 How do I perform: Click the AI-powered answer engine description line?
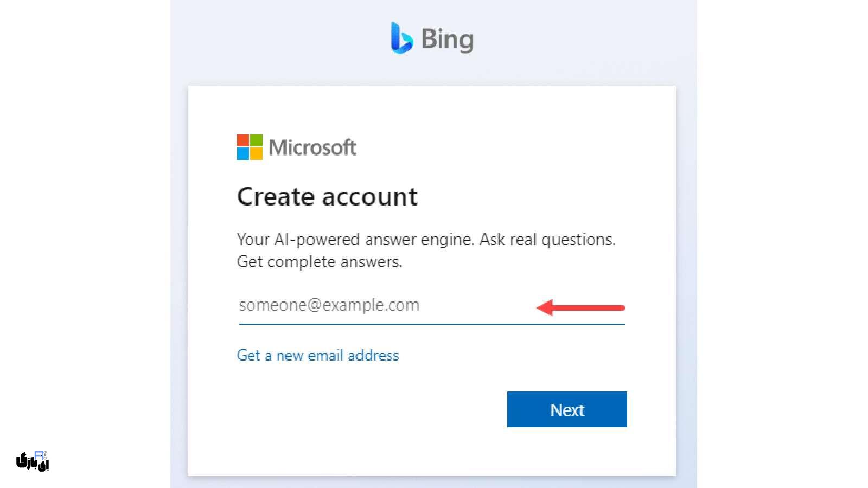point(426,240)
